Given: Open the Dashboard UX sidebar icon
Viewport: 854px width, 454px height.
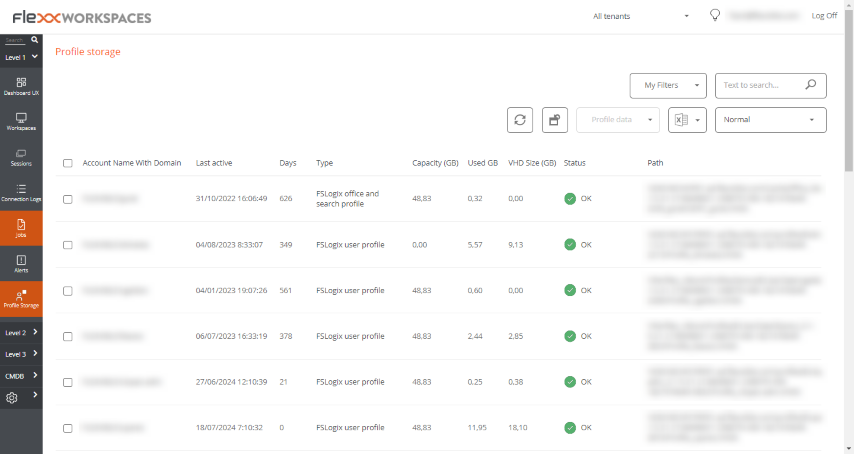Looking at the screenshot, I should 21,86.
